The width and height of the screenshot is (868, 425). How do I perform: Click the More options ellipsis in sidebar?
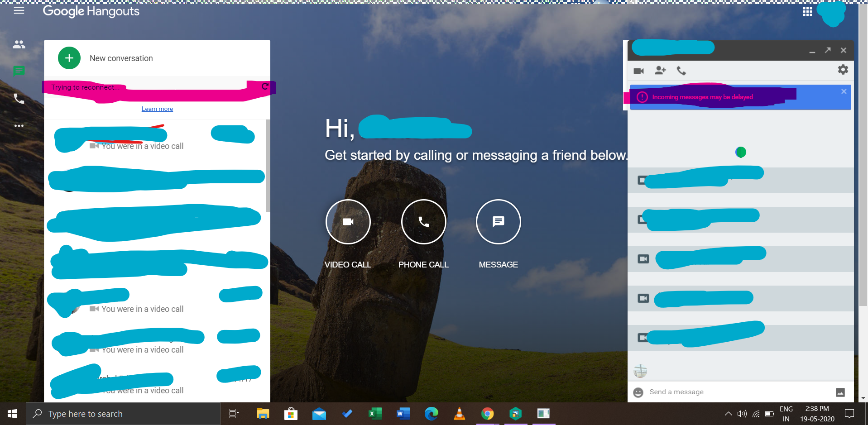point(19,126)
